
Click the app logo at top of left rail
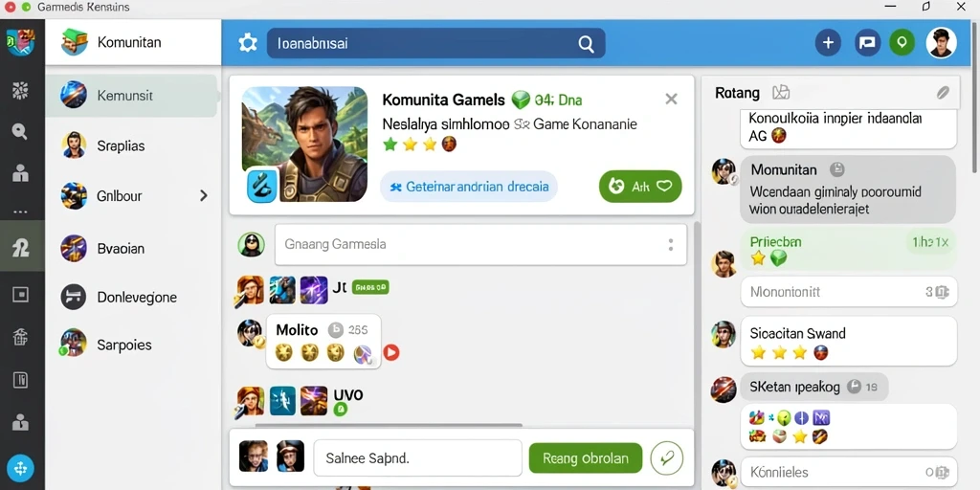coord(21,42)
